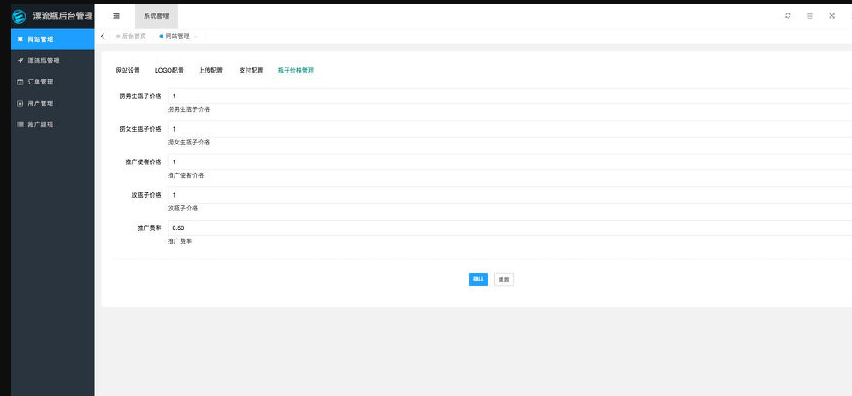Toggle fullscreen with the expand arrows icon
852x396 pixels.
(x=832, y=16)
